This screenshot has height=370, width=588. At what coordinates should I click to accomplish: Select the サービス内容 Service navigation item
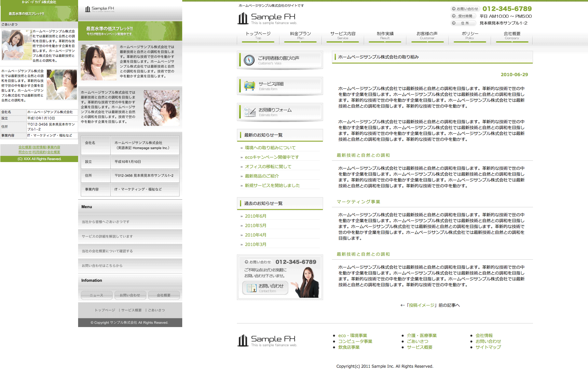[343, 35]
